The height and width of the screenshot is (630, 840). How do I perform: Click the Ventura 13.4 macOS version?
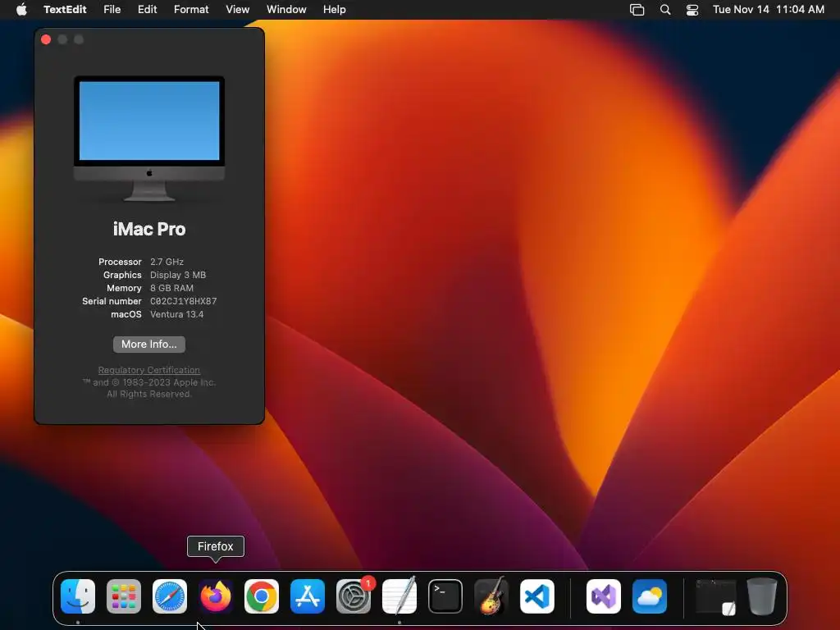tap(177, 314)
